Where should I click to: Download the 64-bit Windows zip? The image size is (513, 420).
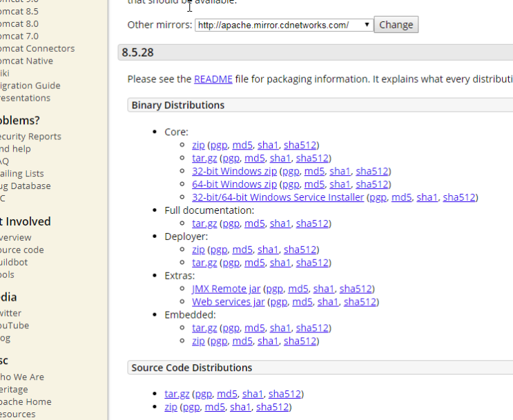click(x=234, y=184)
